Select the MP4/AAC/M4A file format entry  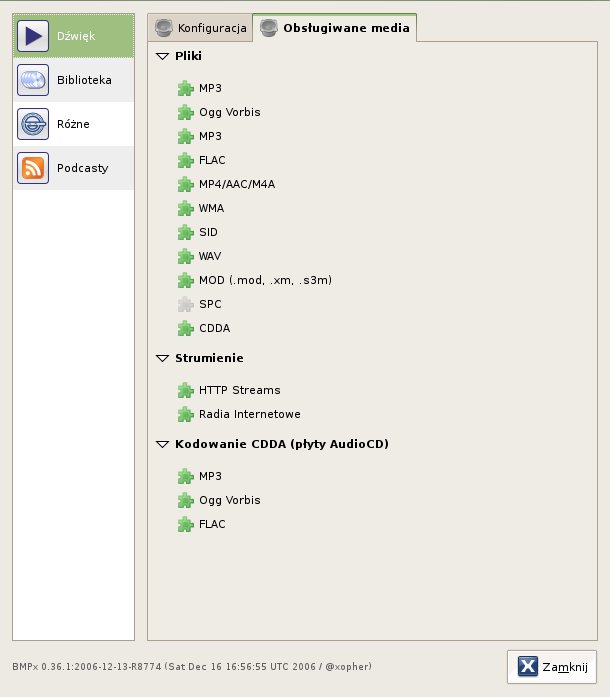click(237, 184)
